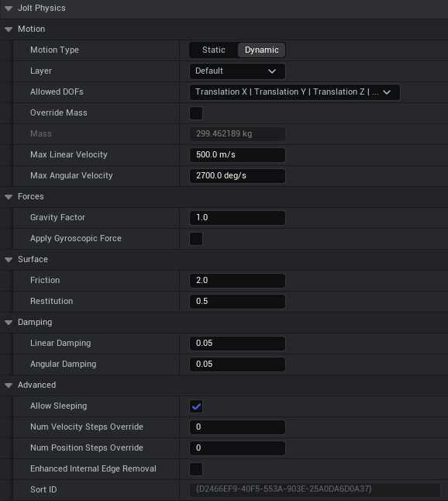Click the Num Position Steps Override label
Image resolution: width=448 pixels, height=501 pixels.
(87, 448)
